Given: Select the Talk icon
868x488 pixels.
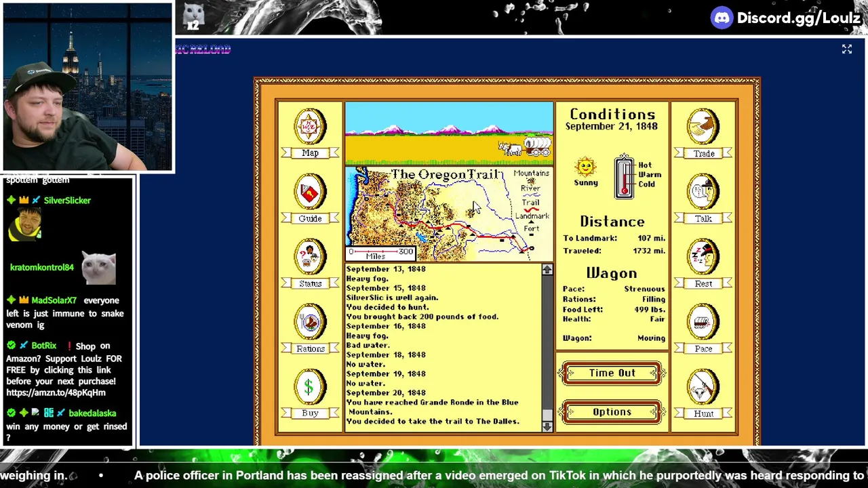Looking at the screenshot, I should tap(703, 192).
